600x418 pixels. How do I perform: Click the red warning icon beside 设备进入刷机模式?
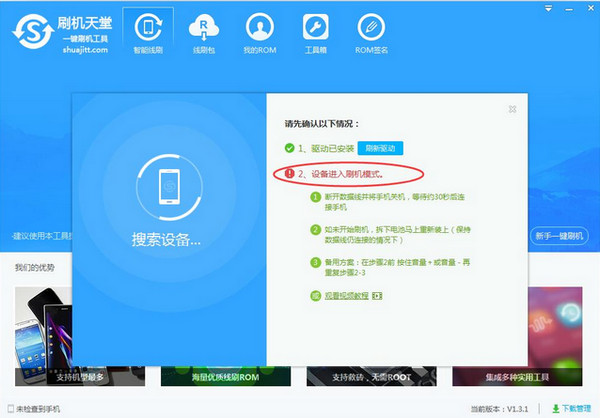point(289,174)
